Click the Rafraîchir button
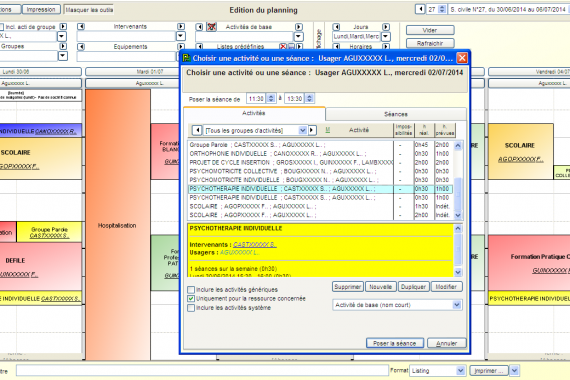570x380 pixels. (430, 43)
